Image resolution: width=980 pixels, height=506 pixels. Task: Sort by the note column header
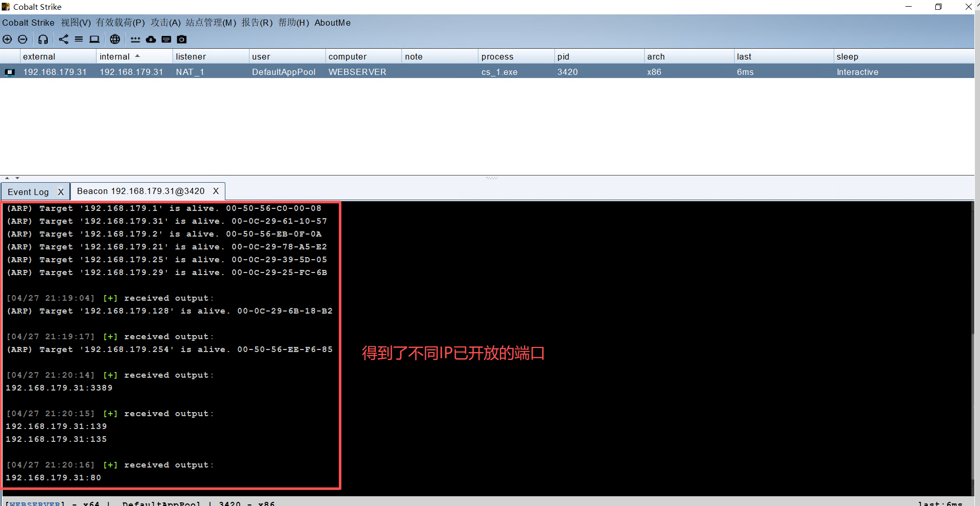point(440,56)
